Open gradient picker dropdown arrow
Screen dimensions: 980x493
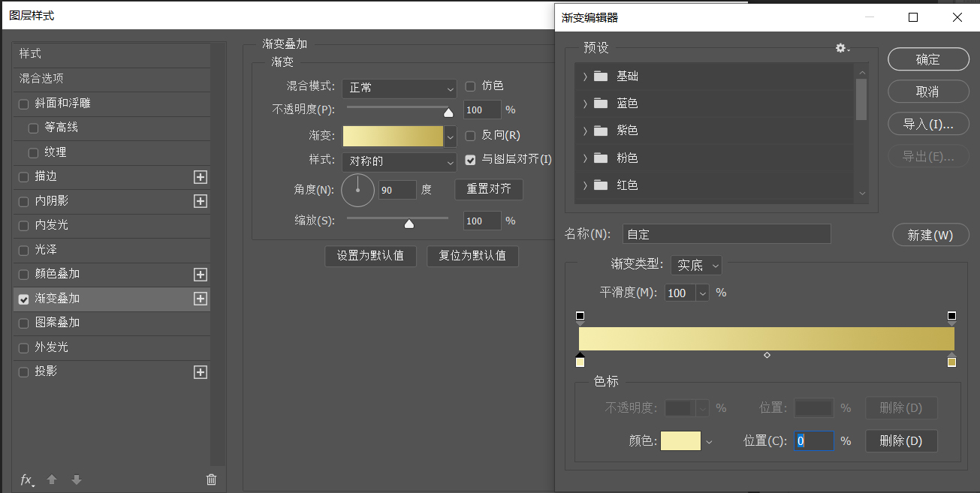click(451, 137)
